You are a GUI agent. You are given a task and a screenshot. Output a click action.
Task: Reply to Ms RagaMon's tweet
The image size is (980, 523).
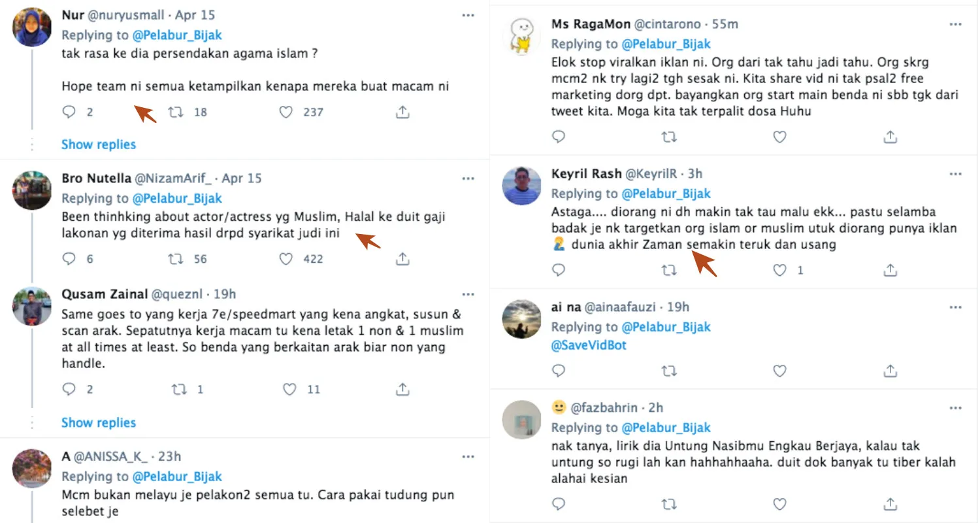tap(558, 137)
